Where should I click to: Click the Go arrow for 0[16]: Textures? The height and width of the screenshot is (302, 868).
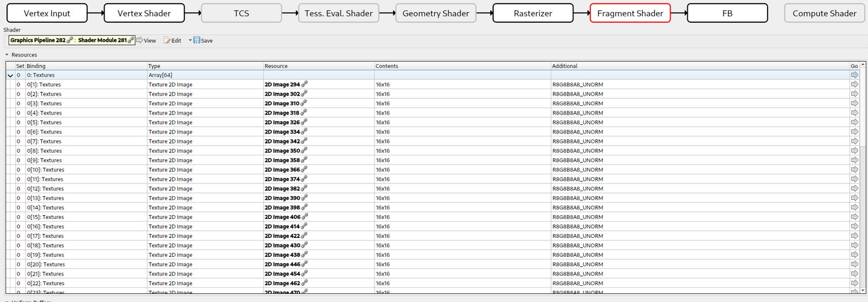[854, 226]
